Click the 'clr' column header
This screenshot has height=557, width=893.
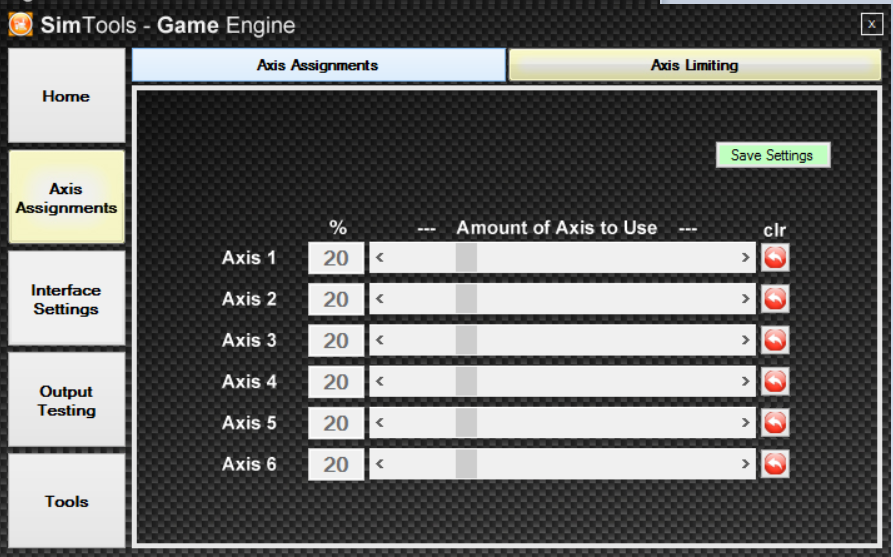775,230
